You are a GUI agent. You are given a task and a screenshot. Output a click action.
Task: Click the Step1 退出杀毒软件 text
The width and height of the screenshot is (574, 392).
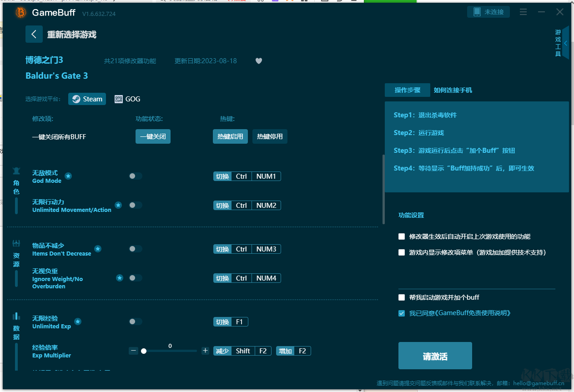(x=425, y=115)
